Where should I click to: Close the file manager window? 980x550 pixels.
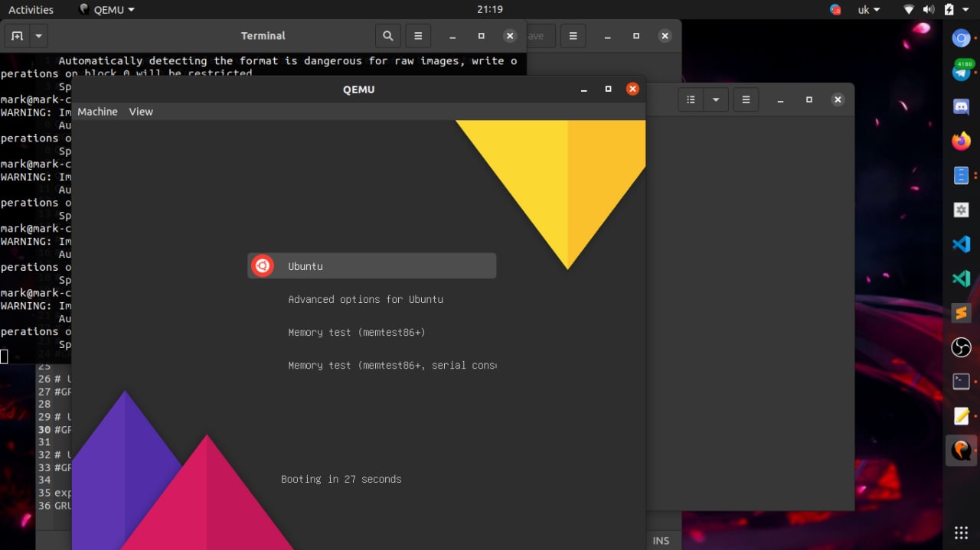(x=838, y=99)
